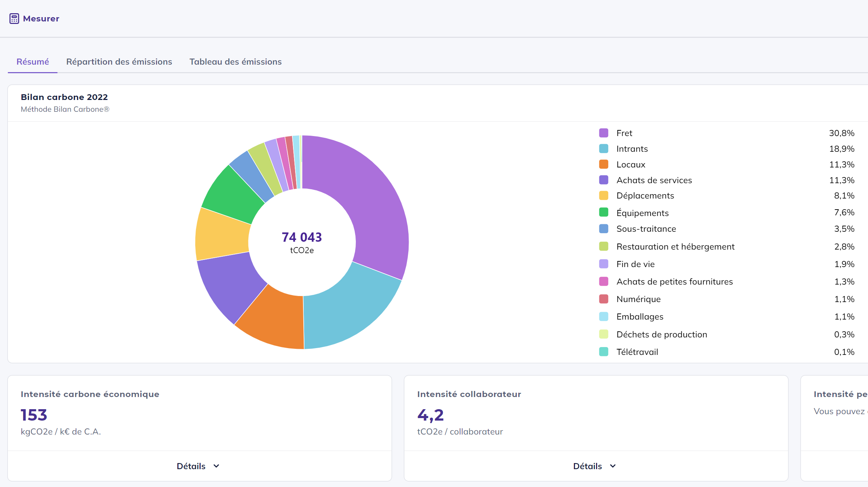This screenshot has width=868, height=487.
Task: Open the Répartition des émissions tab
Action: coord(119,62)
